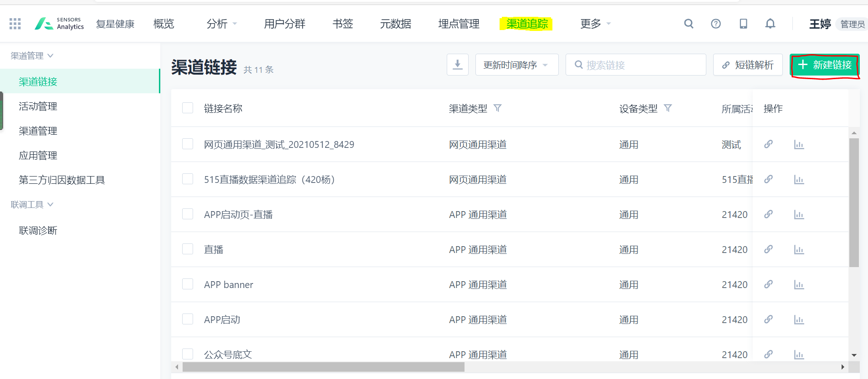This screenshot has height=379, width=868.
Task: Select checkbox for 网页通用渠道_测试_20210512_8429
Action: click(188, 144)
